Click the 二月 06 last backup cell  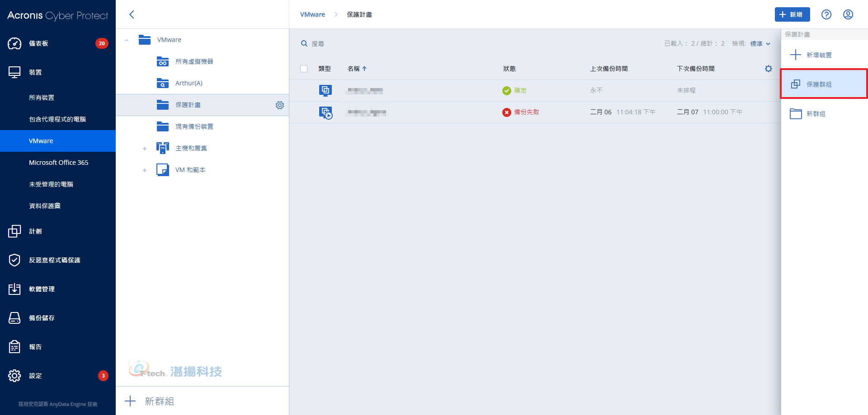point(623,112)
